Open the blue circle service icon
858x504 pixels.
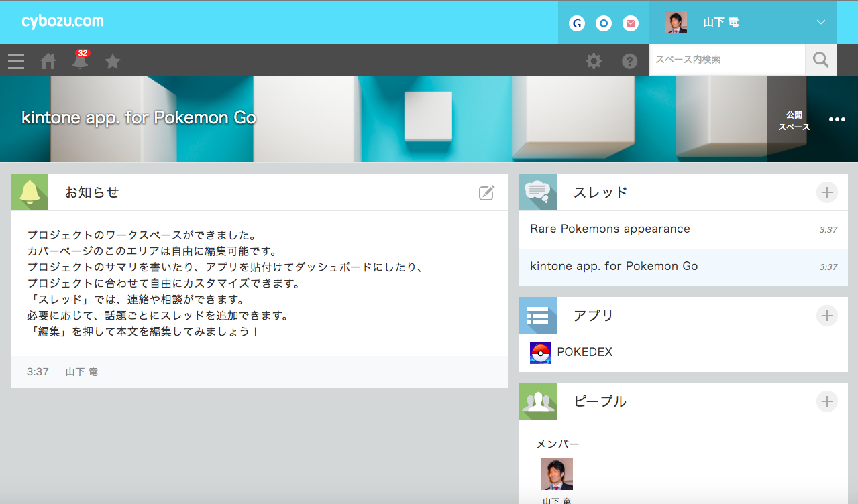tap(604, 23)
